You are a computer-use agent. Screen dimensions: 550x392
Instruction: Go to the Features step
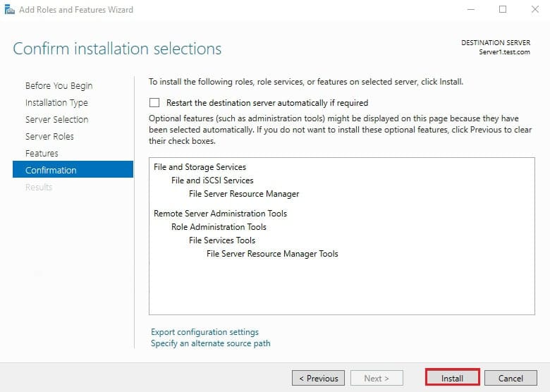click(42, 153)
